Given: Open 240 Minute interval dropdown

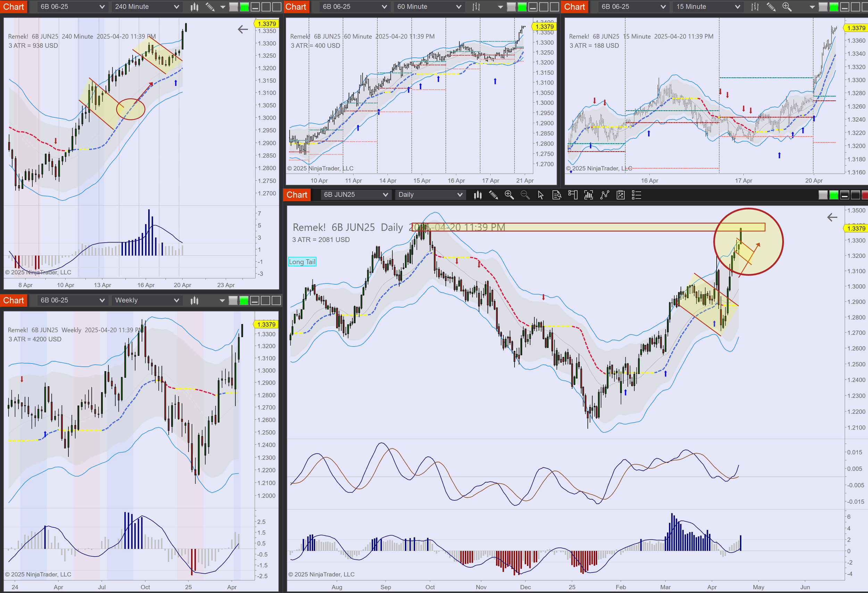Looking at the screenshot, I should [x=147, y=7].
